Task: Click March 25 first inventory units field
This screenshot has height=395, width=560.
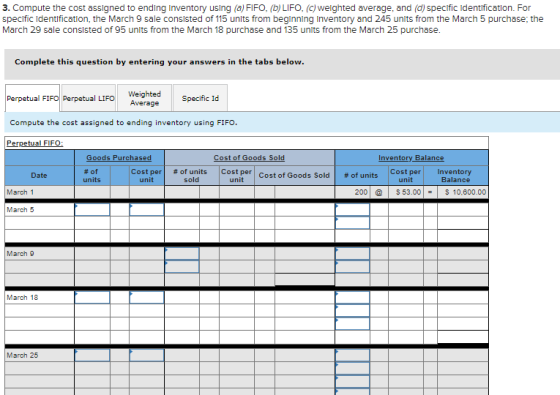Action: click(x=352, y=355)
